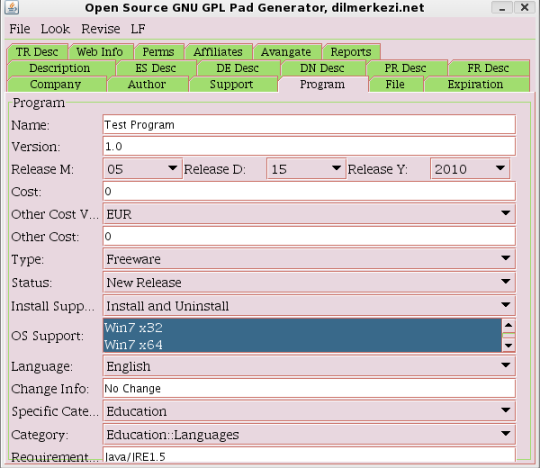Switch to the File tab
The width and height of the screenshot is (540, 468).
point(395,84)
